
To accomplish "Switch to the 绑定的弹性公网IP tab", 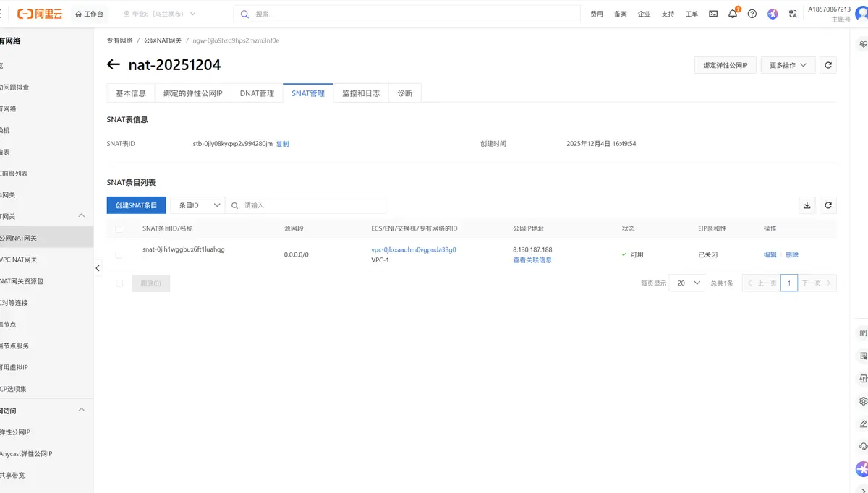I will [193, 93].
